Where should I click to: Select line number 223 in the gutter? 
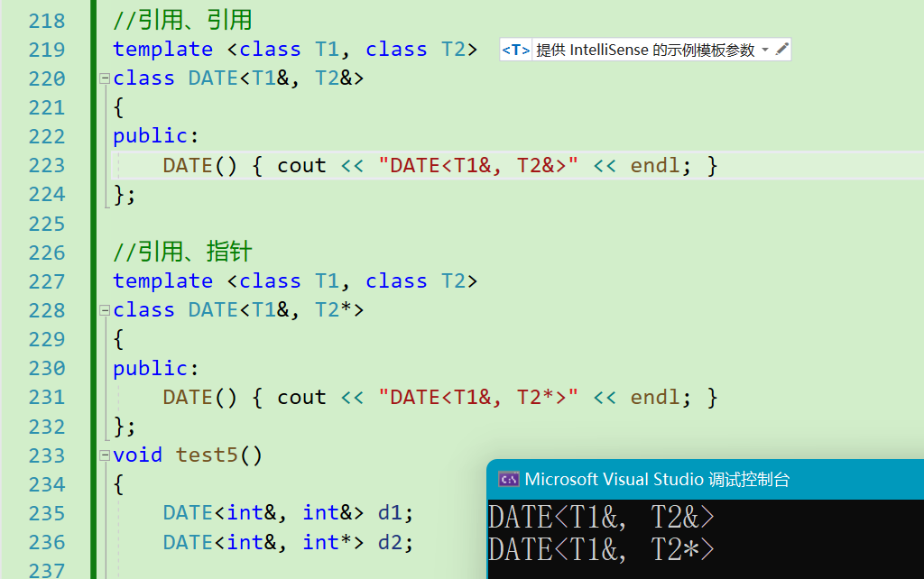[x=47, y=166]
